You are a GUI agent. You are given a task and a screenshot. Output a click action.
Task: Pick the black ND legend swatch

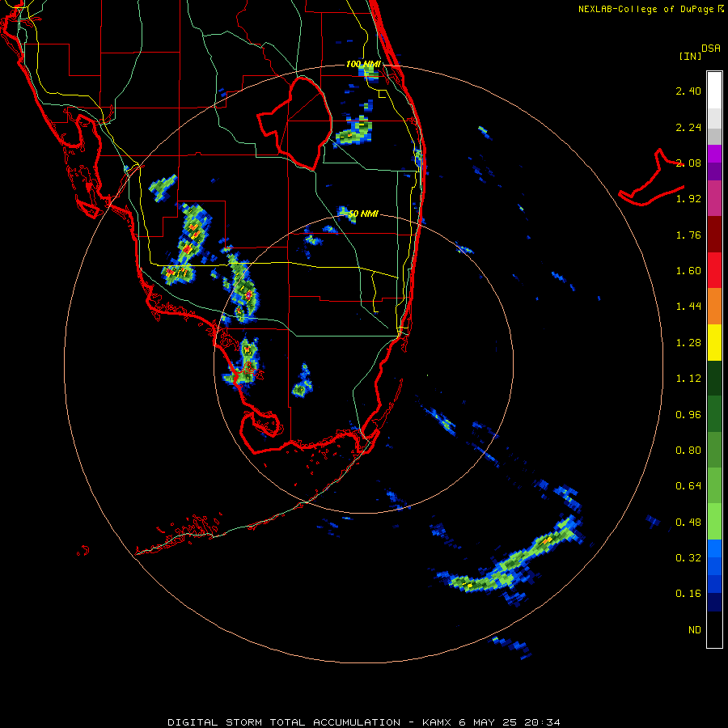click(x=714, y=629)
